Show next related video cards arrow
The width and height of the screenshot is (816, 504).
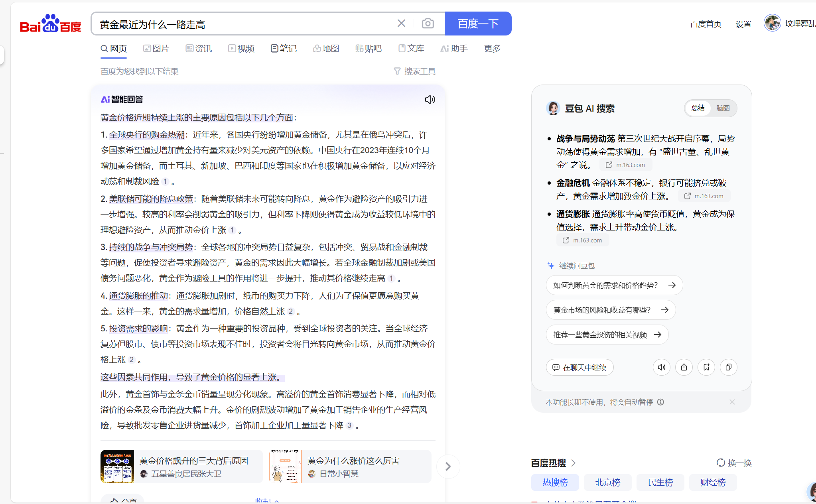coord(448,467)
